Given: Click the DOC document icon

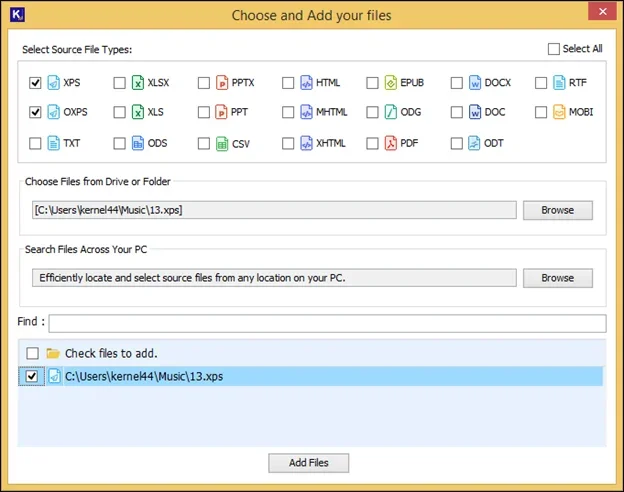Looking at the screenshot, I should [x=475, y=112].
